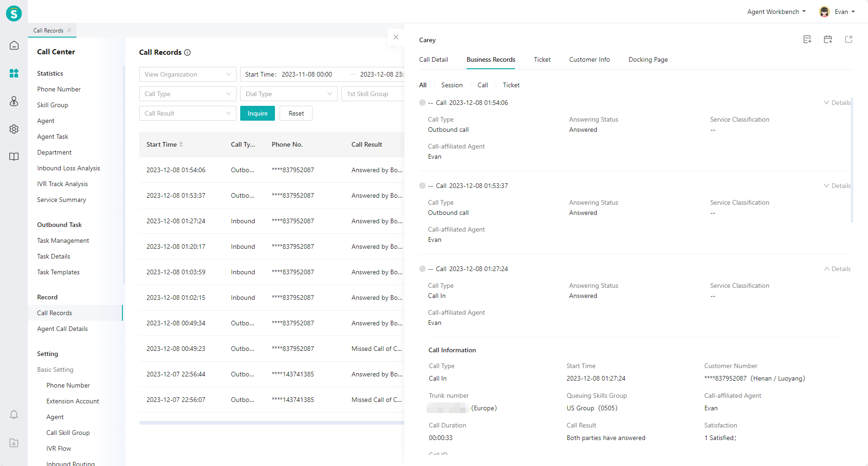Open the Evan user menu arrow
This screenshot has width=868, height=466.
pyautogui.click(x=853, y=12)
